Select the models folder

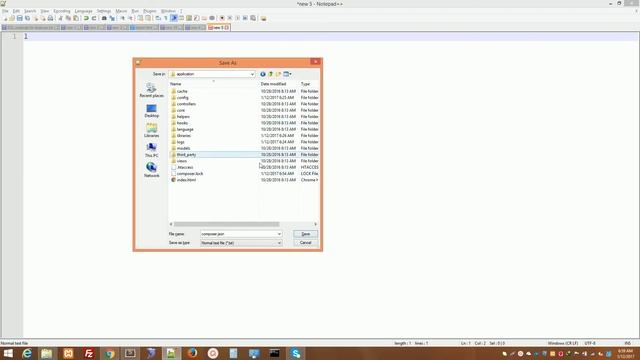[x=183, y=149]
